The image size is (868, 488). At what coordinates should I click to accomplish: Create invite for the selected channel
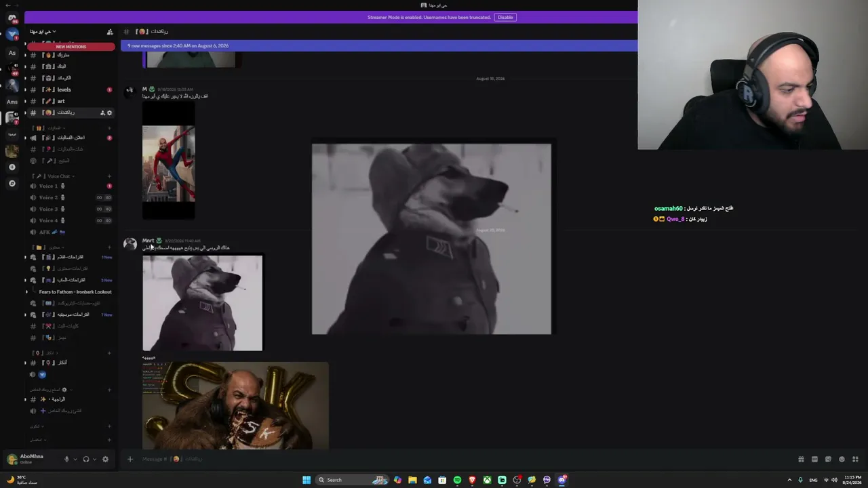click(x=102, y=113)
